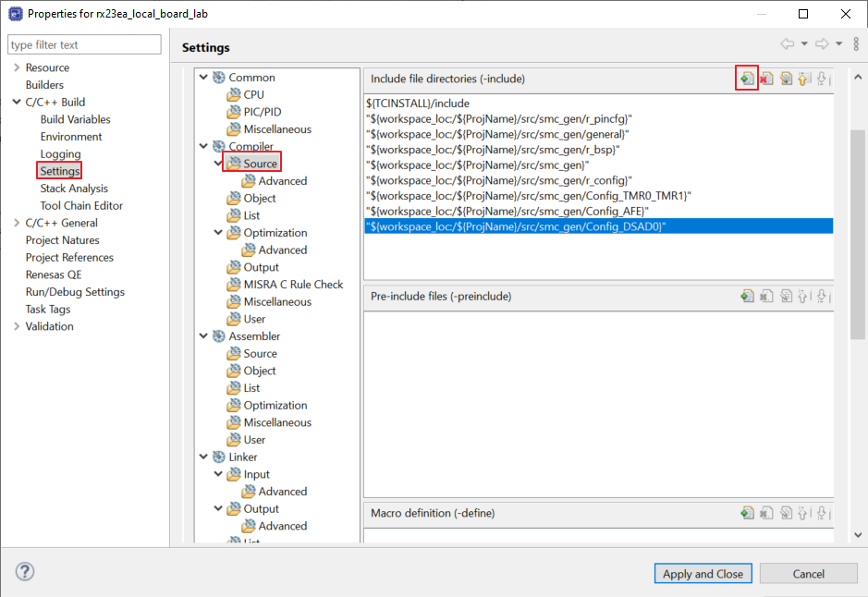Click Delete icon for macro definition
The width and height of the screenshot is (868, 597).
click(x=766, y=513)
